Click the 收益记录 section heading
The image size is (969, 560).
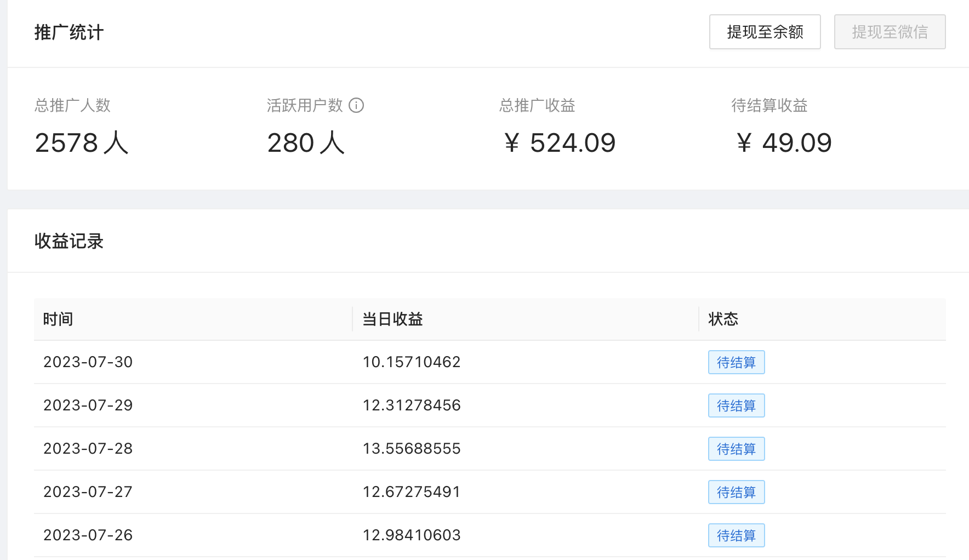pos(69,241)
